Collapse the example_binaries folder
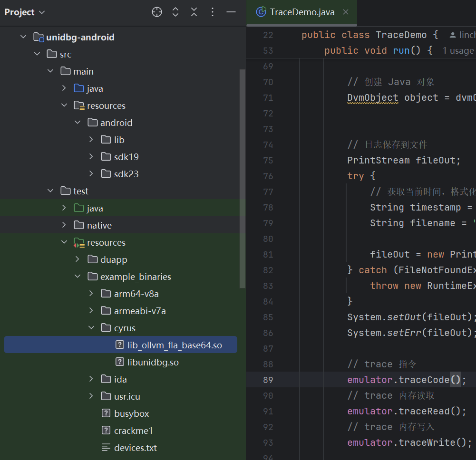 pos(78,277)
